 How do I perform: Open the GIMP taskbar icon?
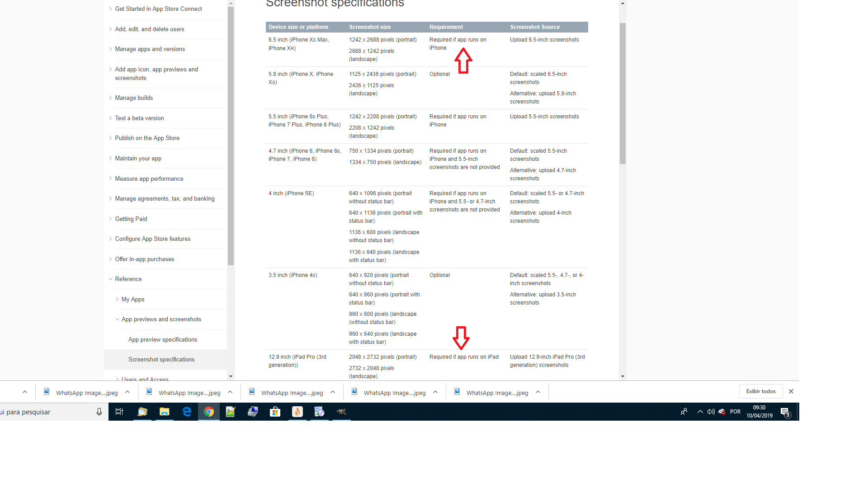pos(341,412)
